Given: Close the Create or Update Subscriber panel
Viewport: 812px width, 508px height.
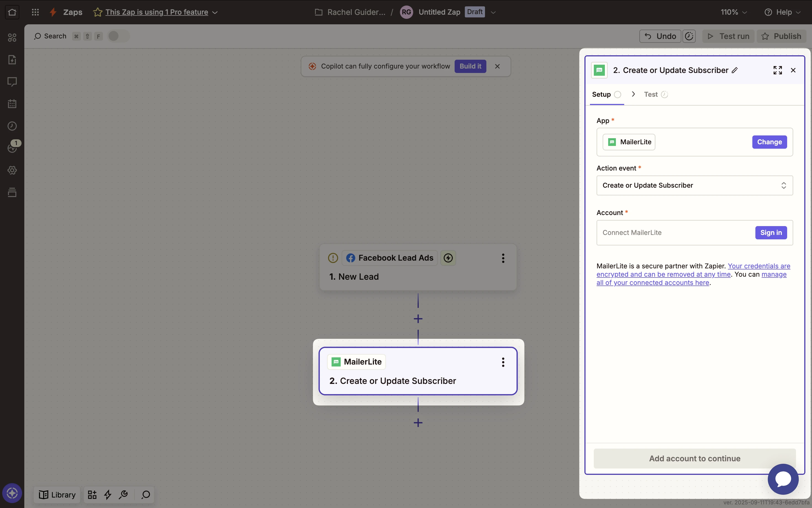Looking at the screenshot, I should [793, 70].
